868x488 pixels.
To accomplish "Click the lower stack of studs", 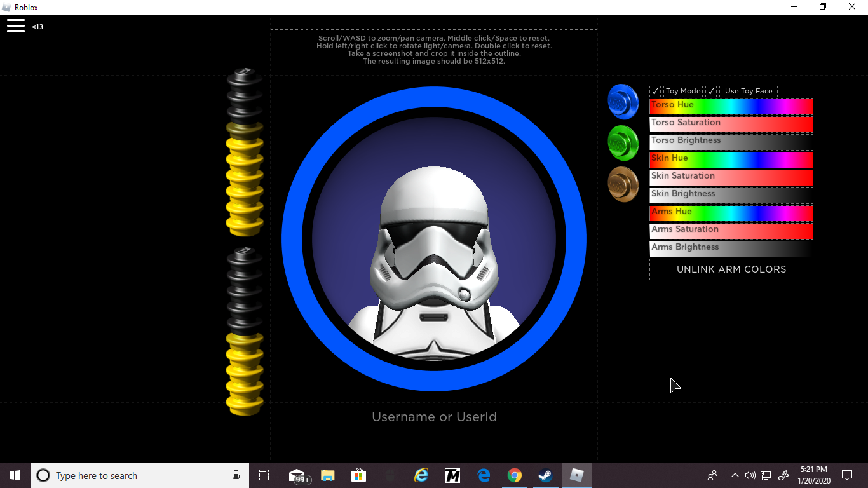I will tap(245, 332).
